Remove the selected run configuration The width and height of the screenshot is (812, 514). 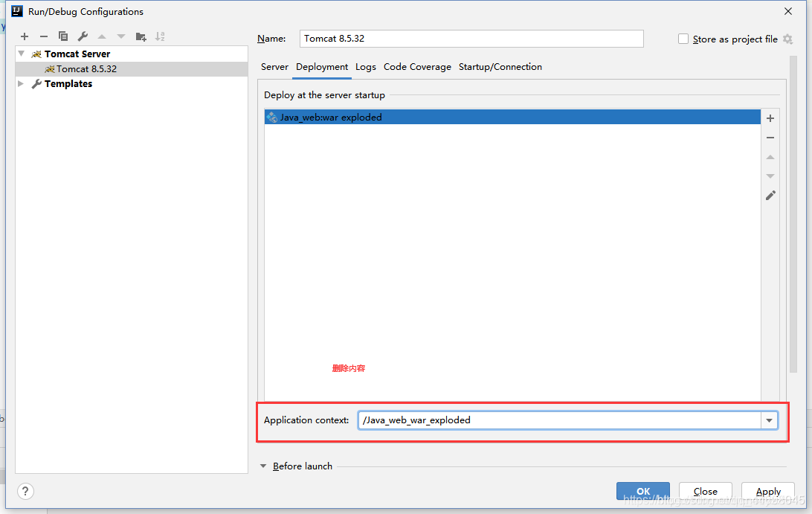[x=43, y=36]
